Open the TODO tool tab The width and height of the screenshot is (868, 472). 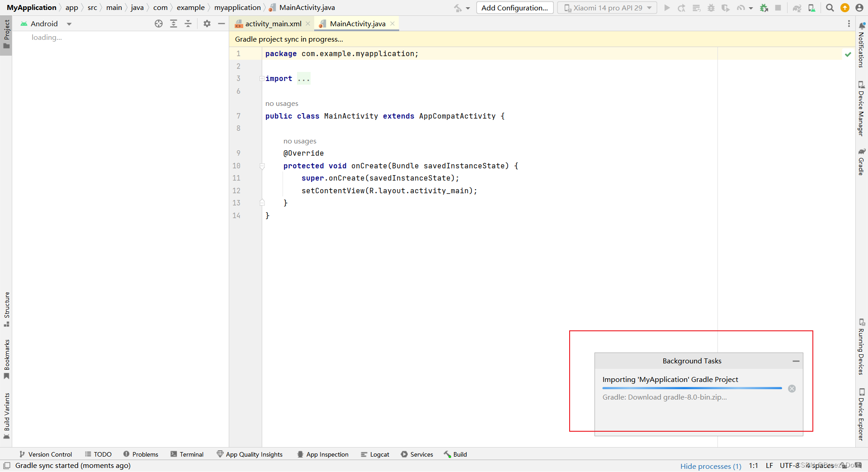99,454
